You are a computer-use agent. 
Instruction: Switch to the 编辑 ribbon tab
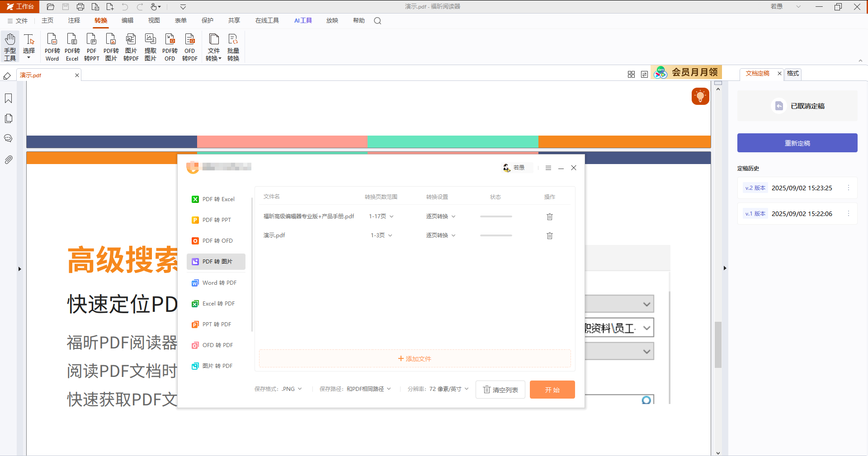point(127,21)
